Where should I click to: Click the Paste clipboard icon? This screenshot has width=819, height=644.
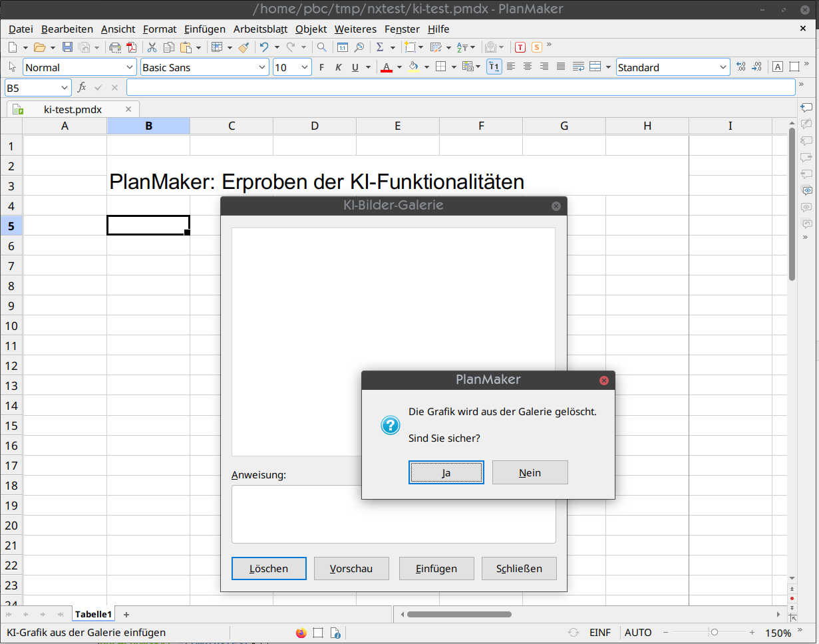click(186, 47)
